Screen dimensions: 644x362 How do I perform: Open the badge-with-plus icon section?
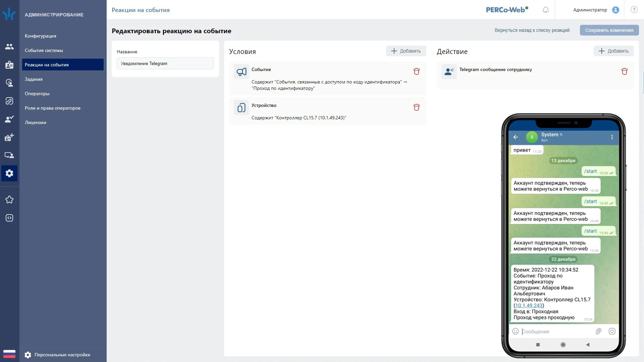point(9,137)
